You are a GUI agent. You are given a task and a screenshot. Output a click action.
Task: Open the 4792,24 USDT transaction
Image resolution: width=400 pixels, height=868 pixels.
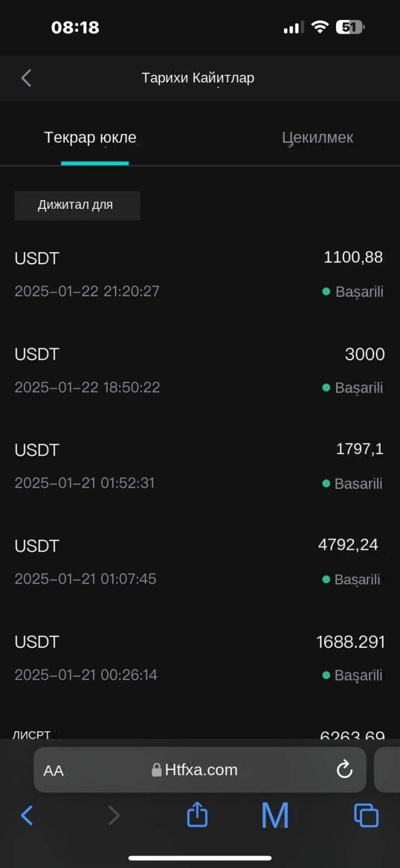(x=199, y=562)
